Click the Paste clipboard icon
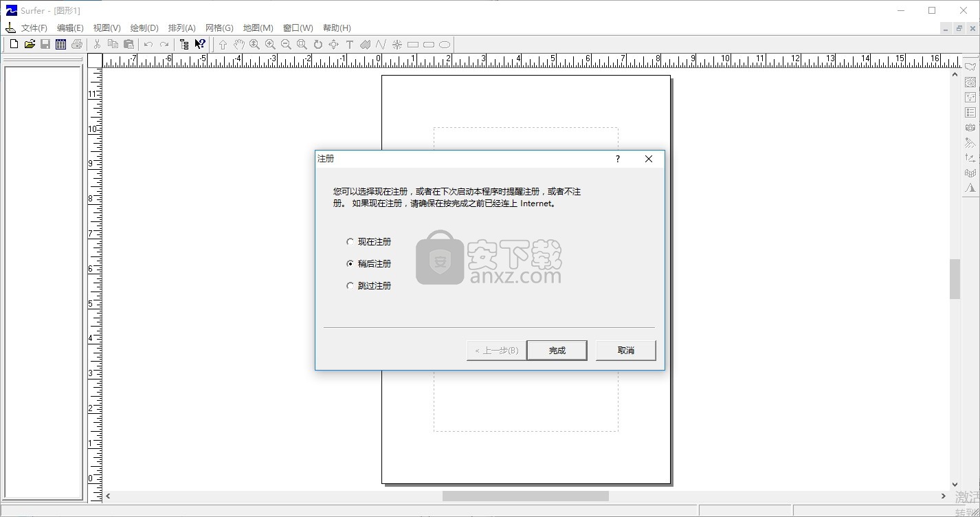This screenshot has height=517, width=980. pyautogui.click(x=129, y=44)
